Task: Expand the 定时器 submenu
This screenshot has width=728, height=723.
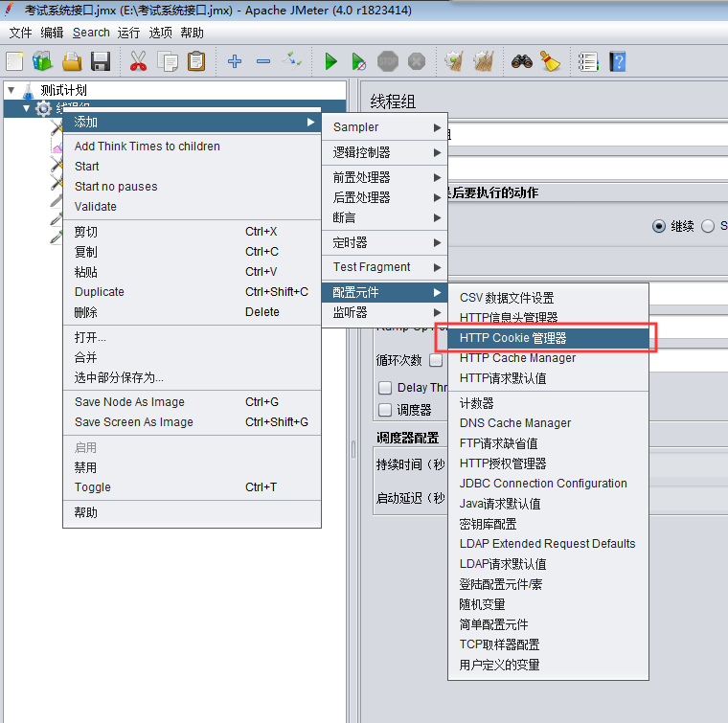Action: [385, 242]
